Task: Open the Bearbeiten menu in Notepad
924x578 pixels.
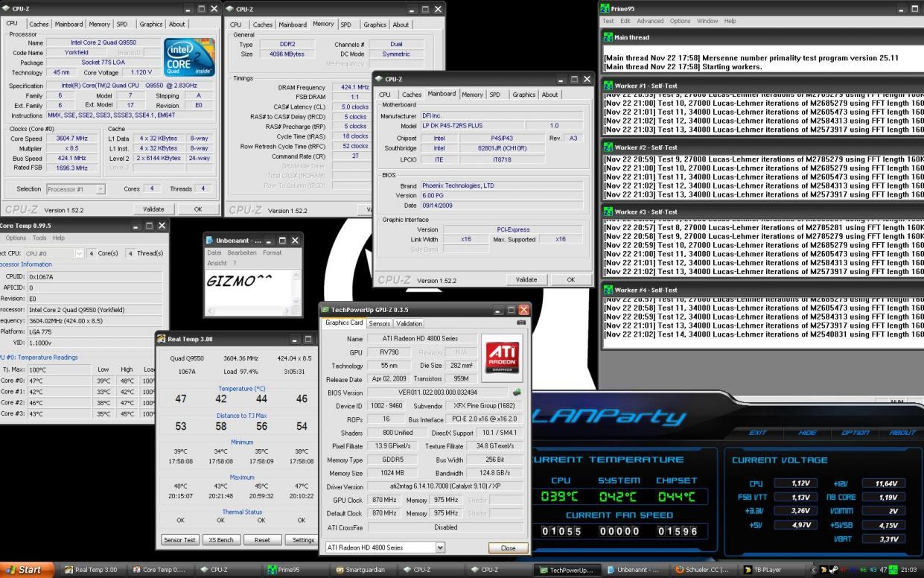Action: 241,253
